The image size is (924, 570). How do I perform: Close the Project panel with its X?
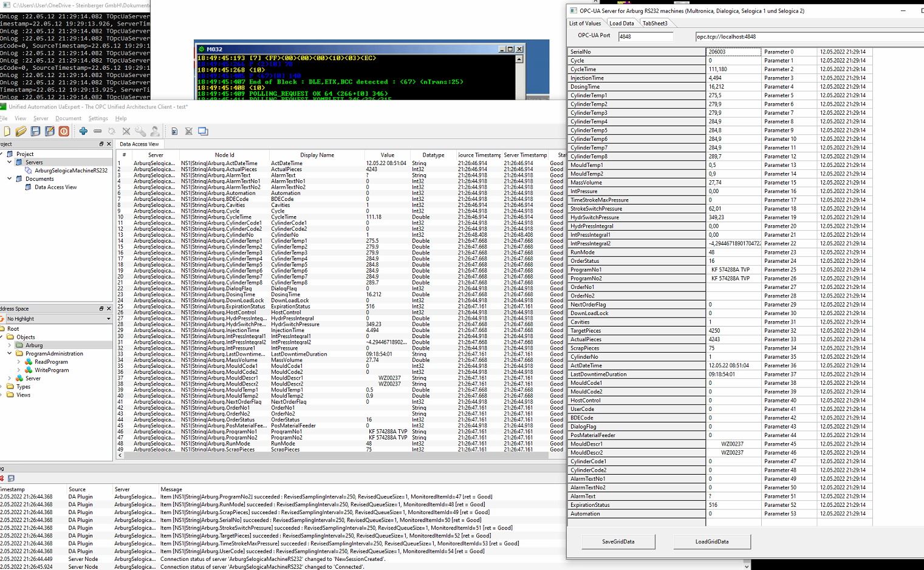109,144
